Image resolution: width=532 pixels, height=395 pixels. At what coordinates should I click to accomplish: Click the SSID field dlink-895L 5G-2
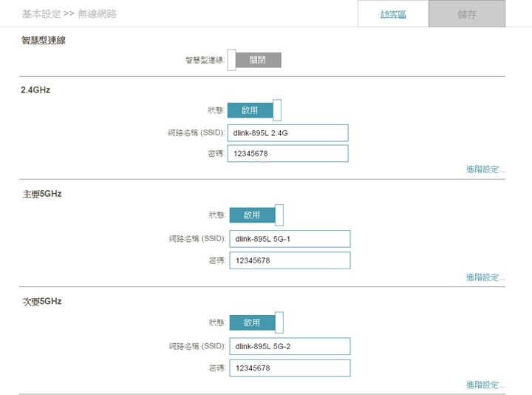click(290, 346)
